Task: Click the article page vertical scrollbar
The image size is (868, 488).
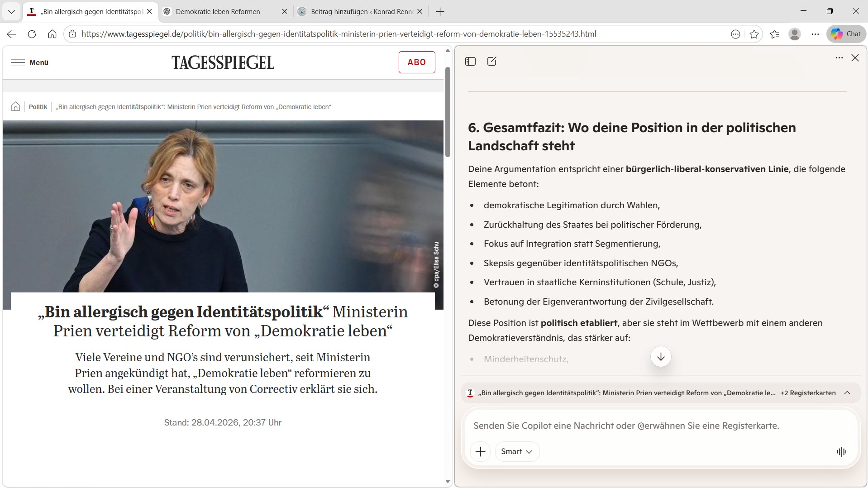Action: point(448,113)
